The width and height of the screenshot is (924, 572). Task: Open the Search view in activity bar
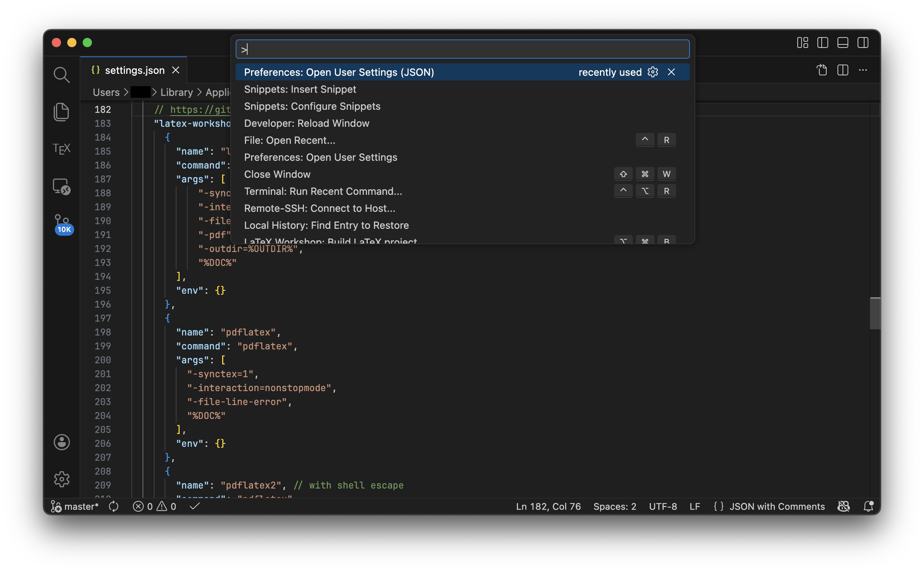click(61, 74)
